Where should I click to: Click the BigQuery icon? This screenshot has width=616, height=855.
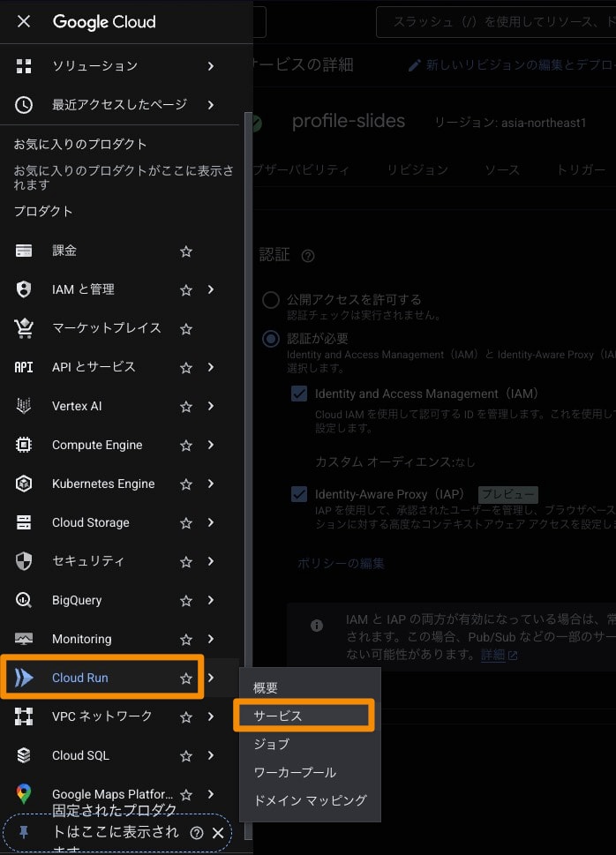click(24, 600)
